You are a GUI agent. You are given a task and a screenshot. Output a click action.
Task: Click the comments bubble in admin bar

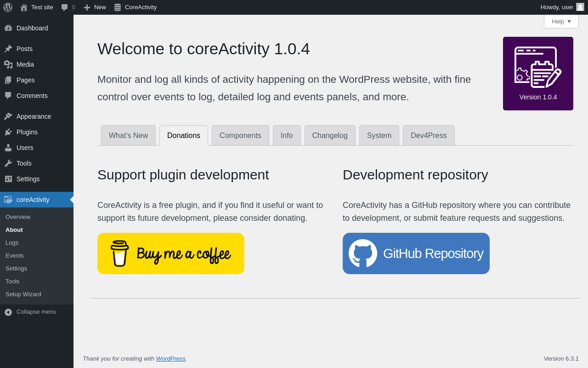(x=65, y=7)
